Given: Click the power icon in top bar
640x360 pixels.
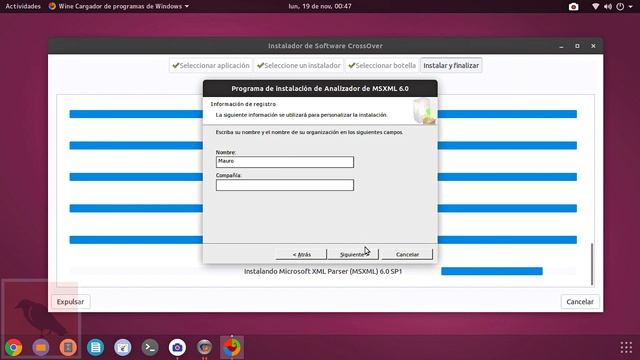Looking at the screenshot, I should click(620, 7).
